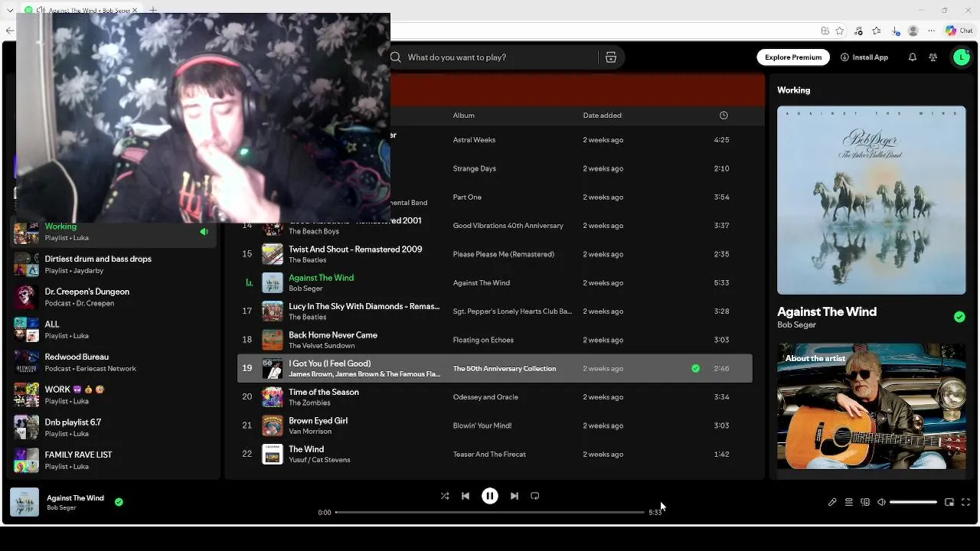Click Against The Wind title in right panel
The height and width of the screenshot is (551, 980).
827,311
